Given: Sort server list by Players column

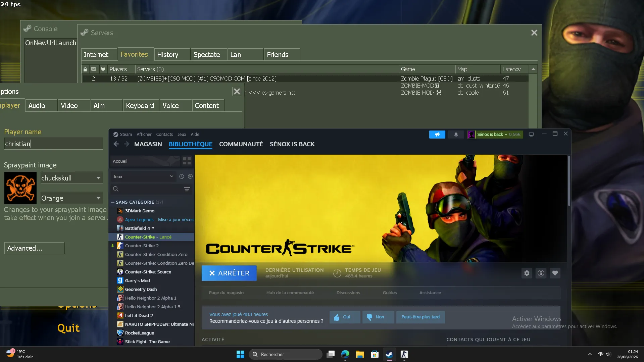Looking at the screenshot, I should click(121, 69).
